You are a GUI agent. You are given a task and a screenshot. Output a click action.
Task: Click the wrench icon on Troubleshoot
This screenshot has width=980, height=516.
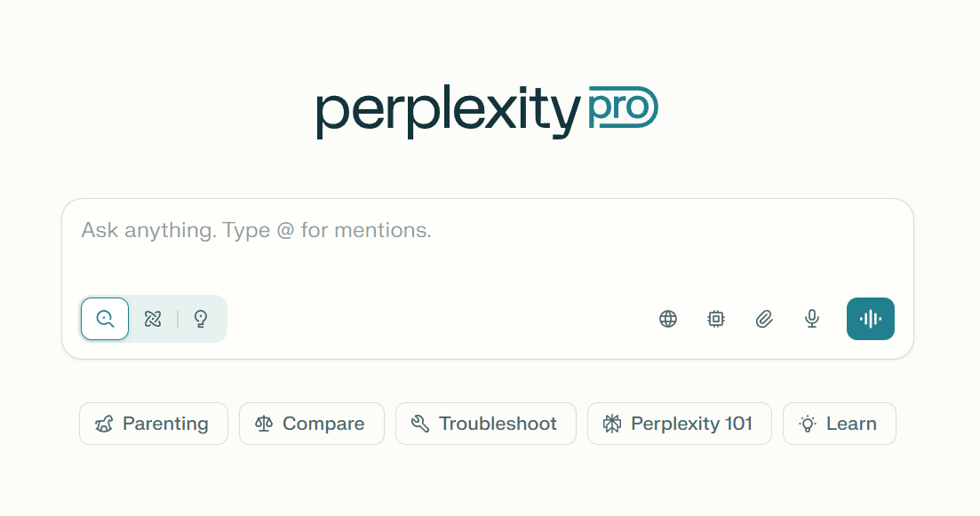click(420, 424)
